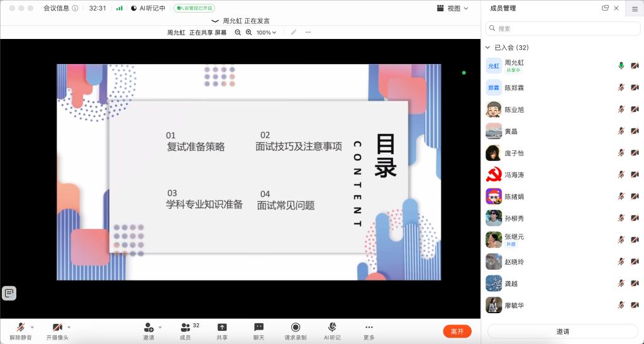Image resolution: width=644 pixels, height=344 pixels.
Task: Click the 共享 share screen icon
Action: pyautogui.click(x=222, y=327)
